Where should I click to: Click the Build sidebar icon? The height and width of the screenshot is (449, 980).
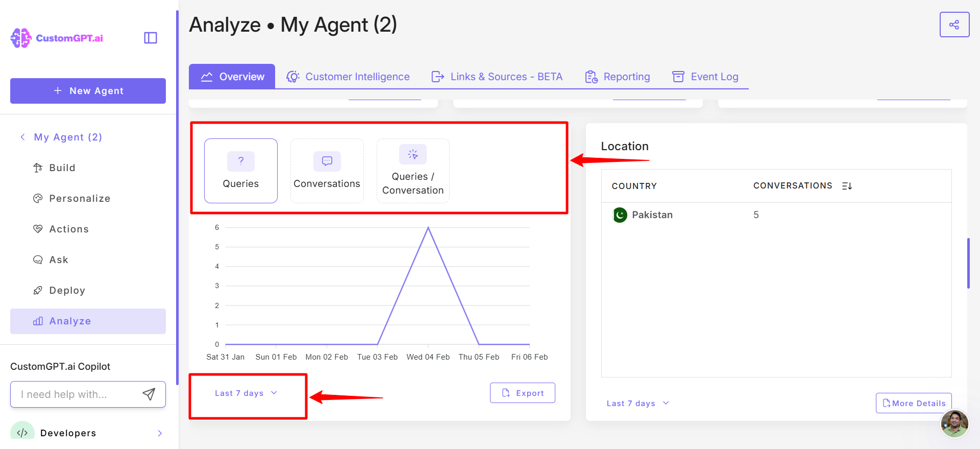[38, 168]
